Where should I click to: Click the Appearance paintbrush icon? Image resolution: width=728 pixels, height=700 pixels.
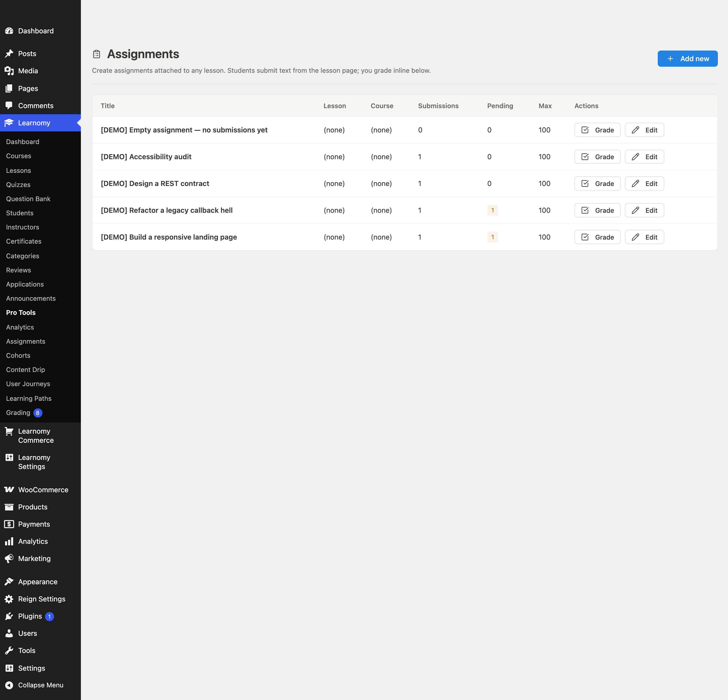[9, 581]
